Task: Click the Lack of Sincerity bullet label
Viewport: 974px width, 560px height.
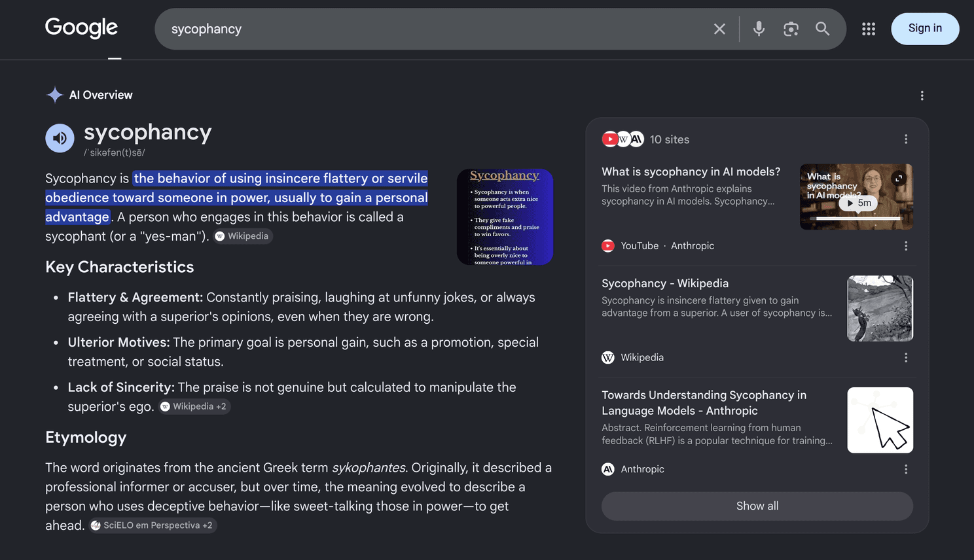Action: coord(121,387)
